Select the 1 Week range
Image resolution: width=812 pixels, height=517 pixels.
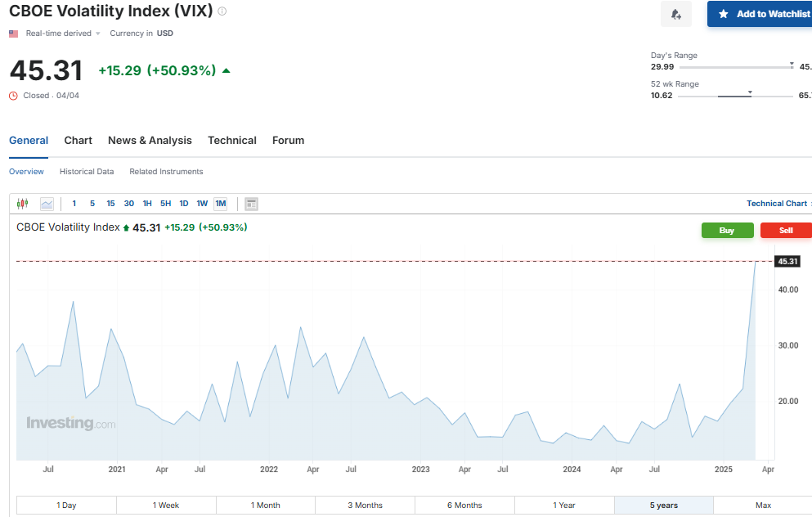[166, 505]
